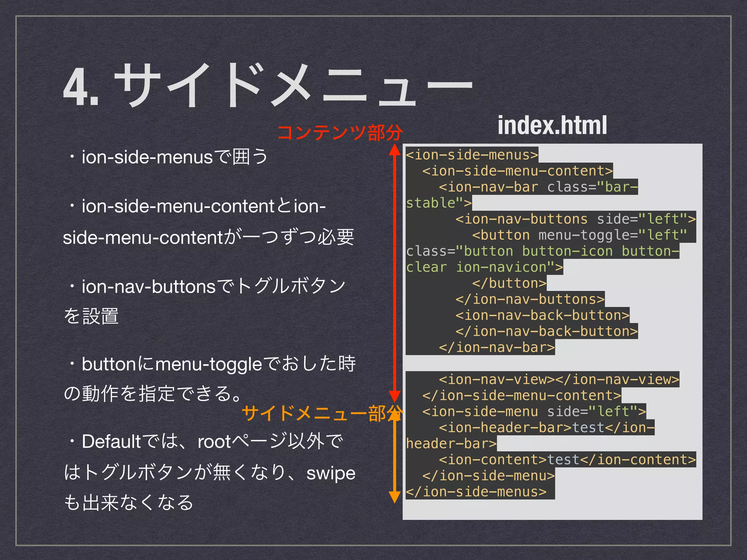This screenshot has height=560, width=747.
Task: Click the code line '</ion-side-menus>' closing tag
Action: 476,491
